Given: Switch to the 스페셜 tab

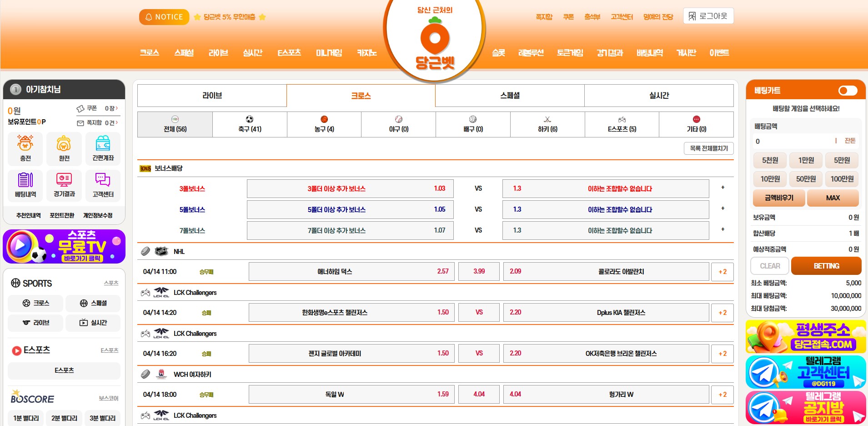Looking at the screenshot, I should [510, 96].
